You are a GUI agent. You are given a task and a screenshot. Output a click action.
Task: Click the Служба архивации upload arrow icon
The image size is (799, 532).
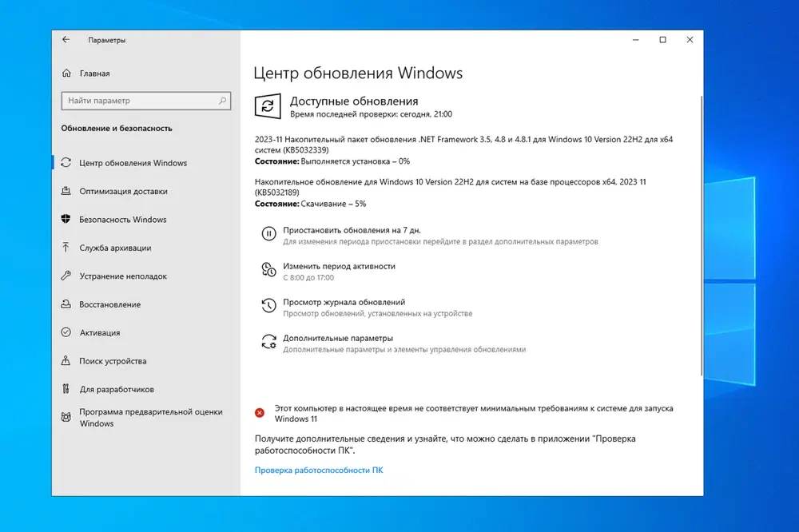pos(66,247)
